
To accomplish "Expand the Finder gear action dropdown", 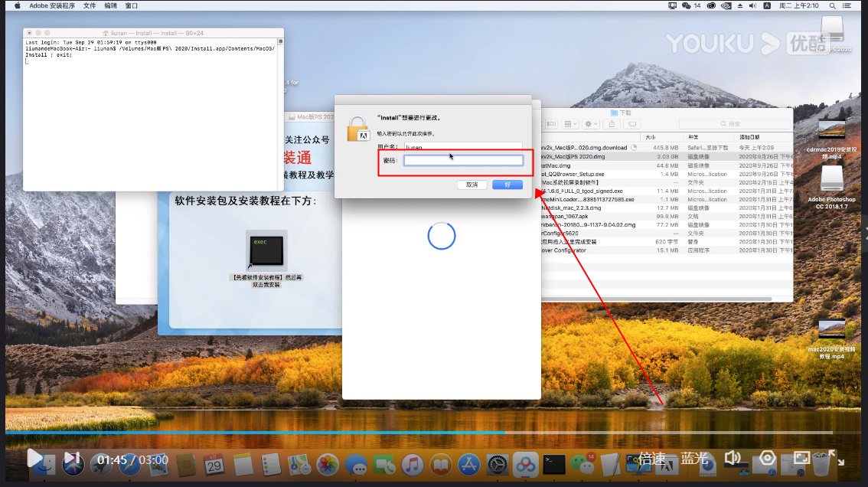I will click(591, 123).
